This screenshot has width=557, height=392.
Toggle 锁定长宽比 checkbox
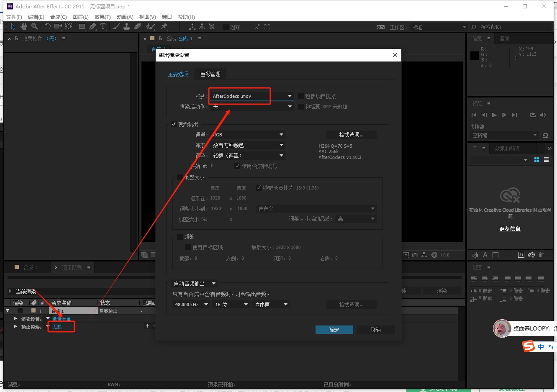pos(259,188)
